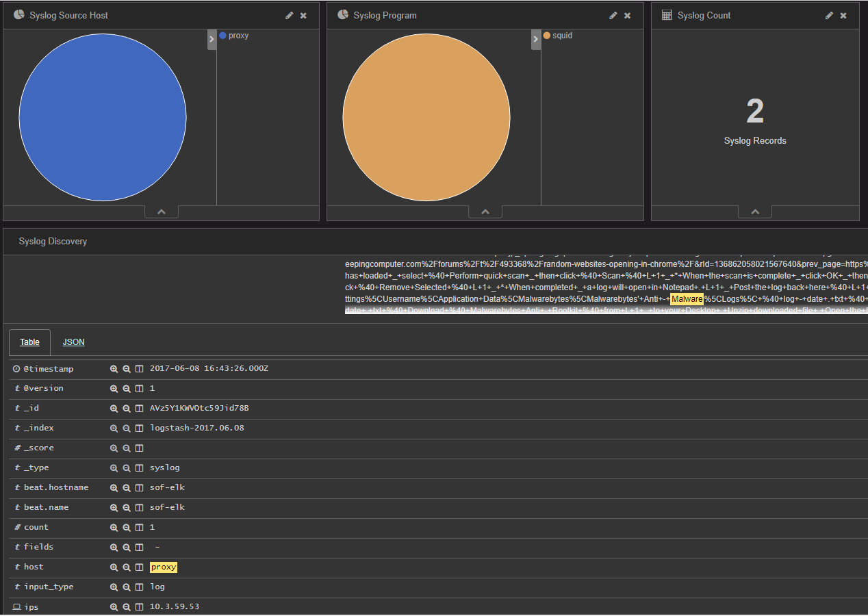Filter out value on count row
The height and width of the screenshot is (616, 868).
pos(127,528)
